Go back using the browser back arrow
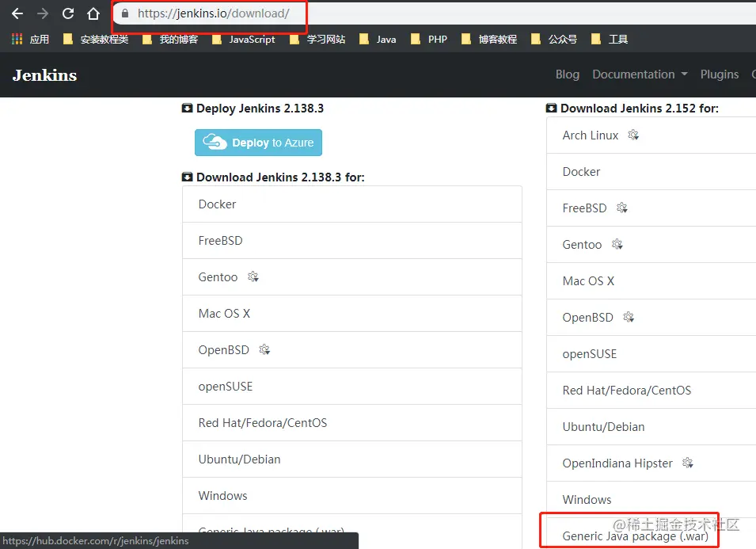Image resolution: width=756 pixels, height=549 pixels. pos(17,13)
